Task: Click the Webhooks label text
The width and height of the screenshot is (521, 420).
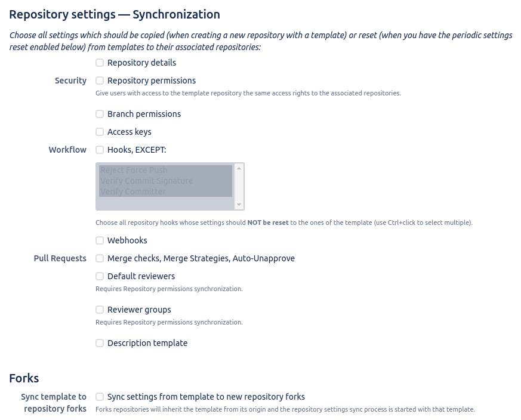Action: (x=127, y=240)
